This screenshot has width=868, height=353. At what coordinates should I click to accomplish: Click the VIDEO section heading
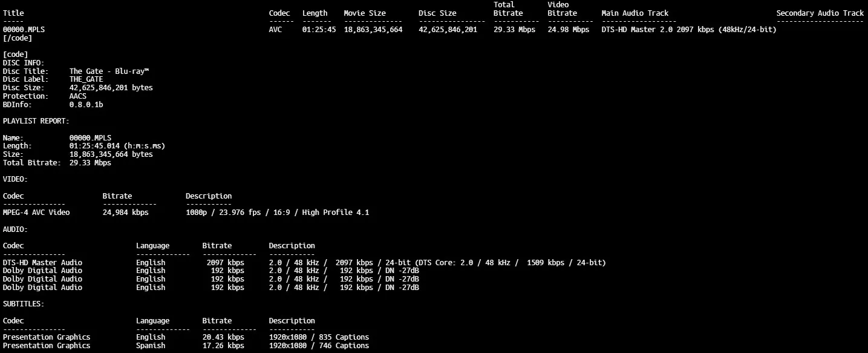[x=15, y=179]
